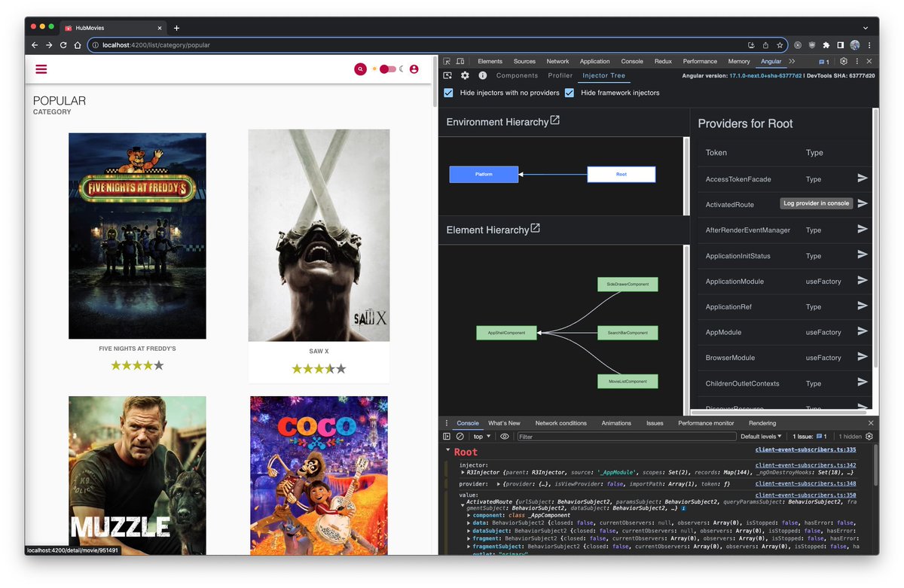The image size is (904, 588).
Task: Uncheck Hide injectors with no providers
Action: coord(449,93)
